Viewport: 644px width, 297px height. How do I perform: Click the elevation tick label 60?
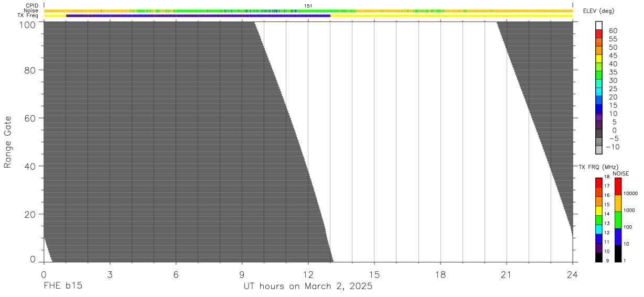point(614,31)
